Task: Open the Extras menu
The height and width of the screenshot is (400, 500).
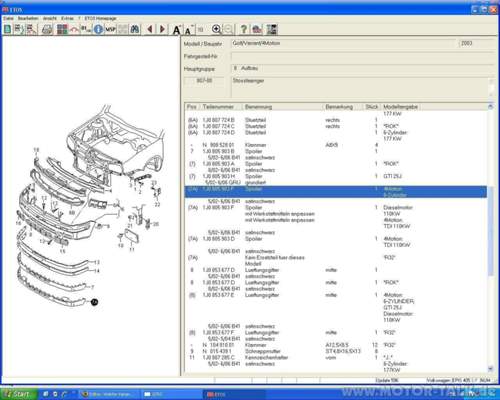Action: tap(67, 18)
